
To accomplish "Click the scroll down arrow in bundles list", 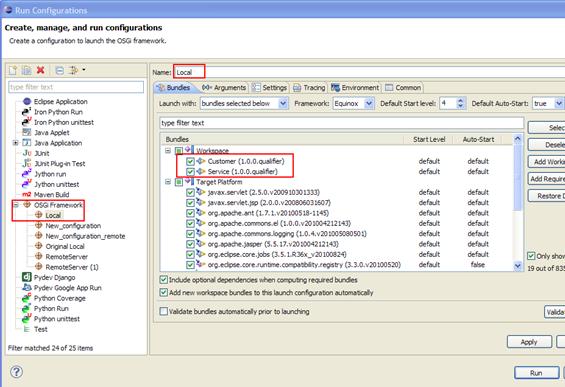I will pos(518,266).
